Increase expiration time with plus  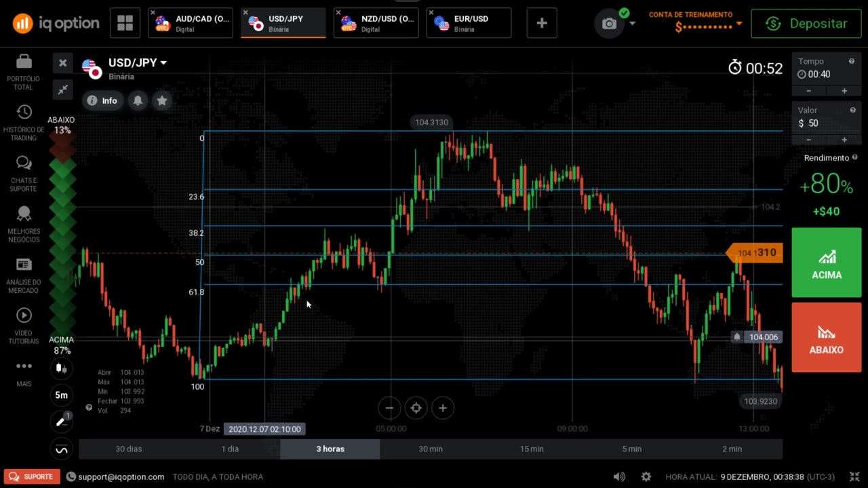pyautogui.click(x=844, y=91)
